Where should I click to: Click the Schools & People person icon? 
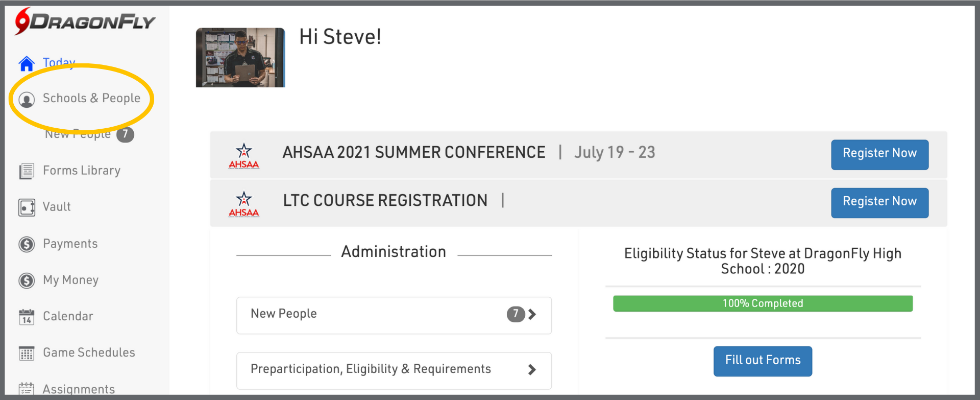tap(27, 99)
